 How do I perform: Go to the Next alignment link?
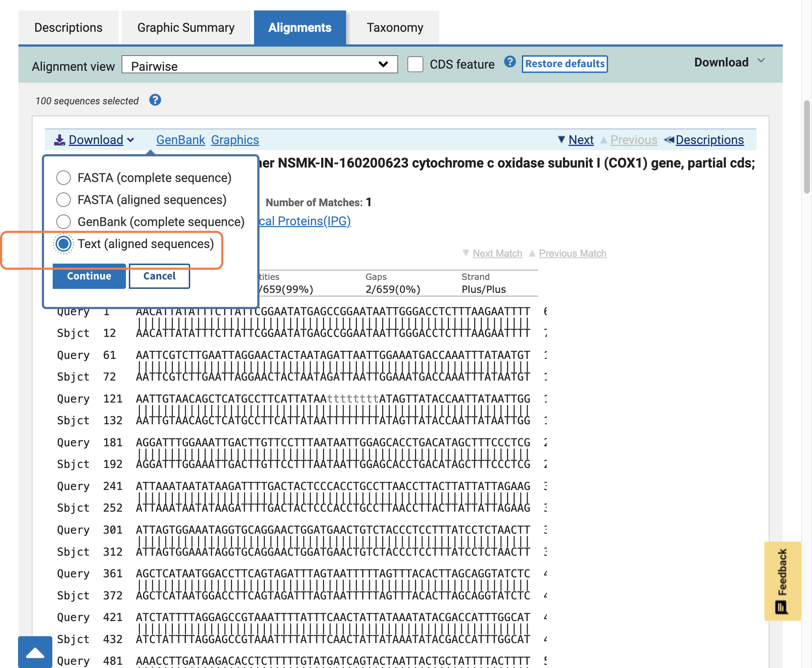(581, 140)
